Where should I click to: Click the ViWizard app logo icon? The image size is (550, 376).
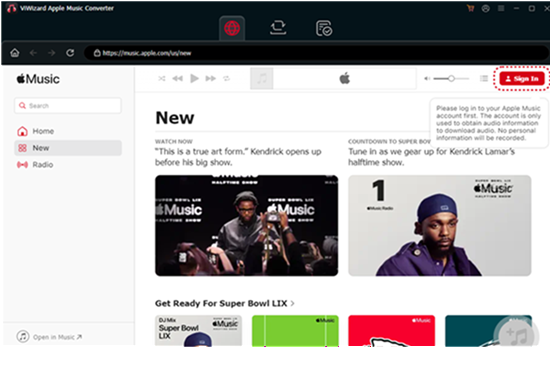[11, 8]
